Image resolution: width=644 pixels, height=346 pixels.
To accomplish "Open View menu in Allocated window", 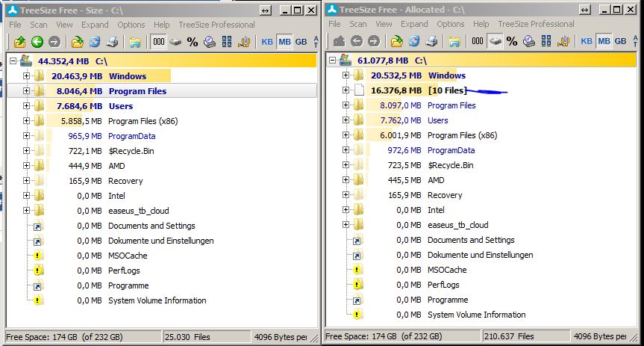I will pos(384,24).
